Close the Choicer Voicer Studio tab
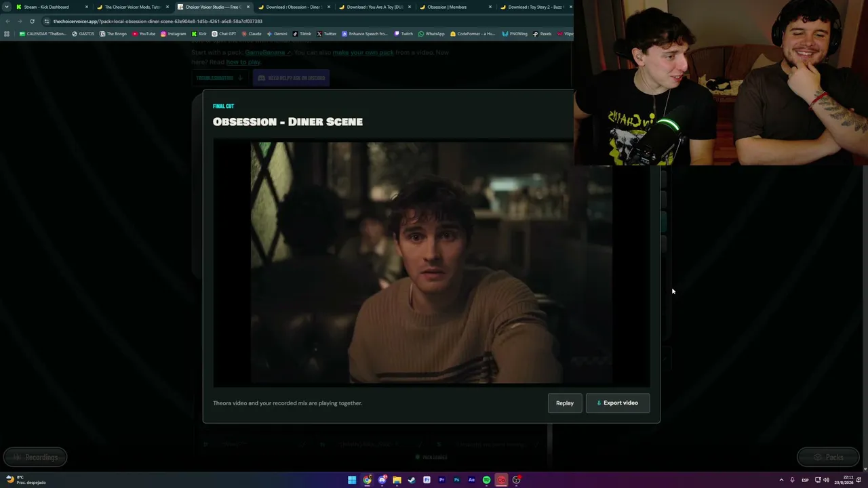The image size is (868, 488). coord(248,7)
